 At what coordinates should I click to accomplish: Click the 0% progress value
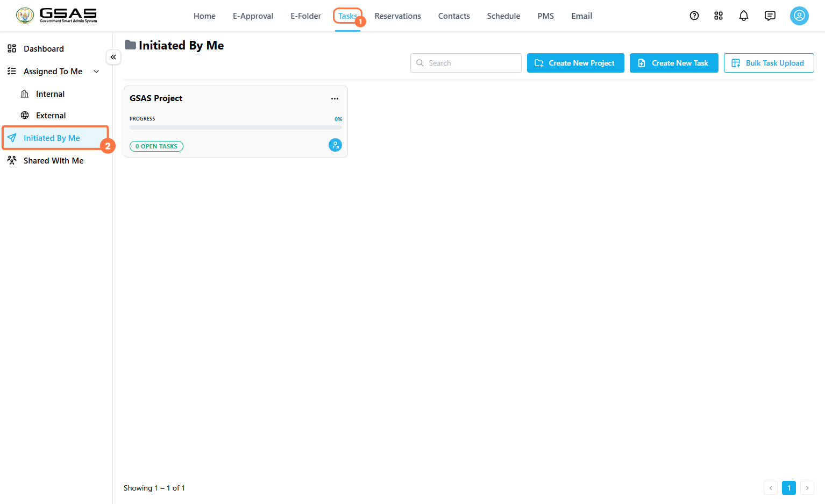pyautogui.click(x=338, y=119)
